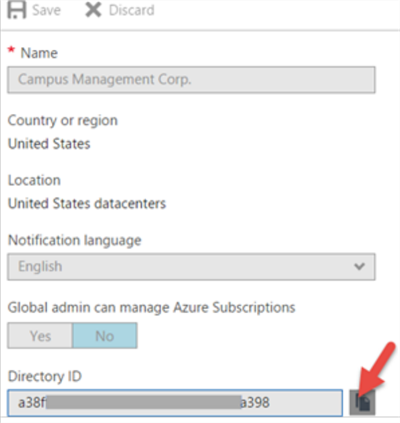The image size is (400, 423).
Task: Click the 'Name' field label
Action: [39, 53]
